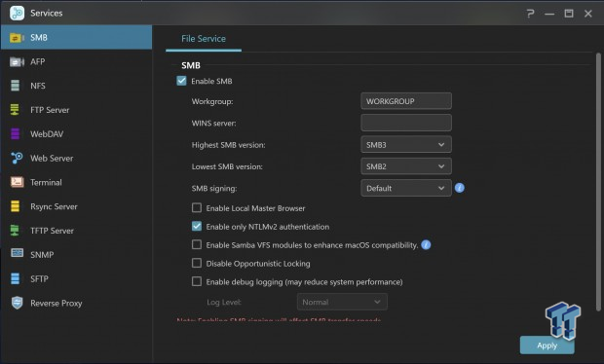Click the SMB folder icon in sidebar

pos(17,38)
